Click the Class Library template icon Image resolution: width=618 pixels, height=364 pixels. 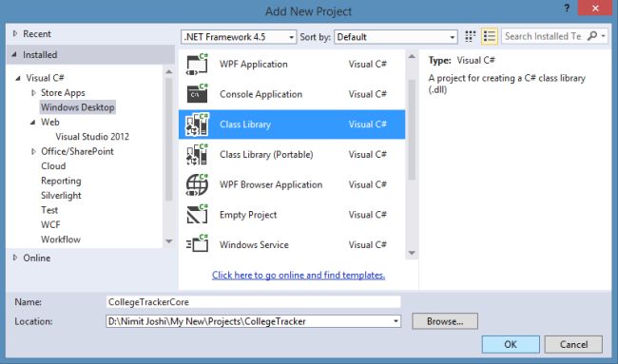[197, 125]
